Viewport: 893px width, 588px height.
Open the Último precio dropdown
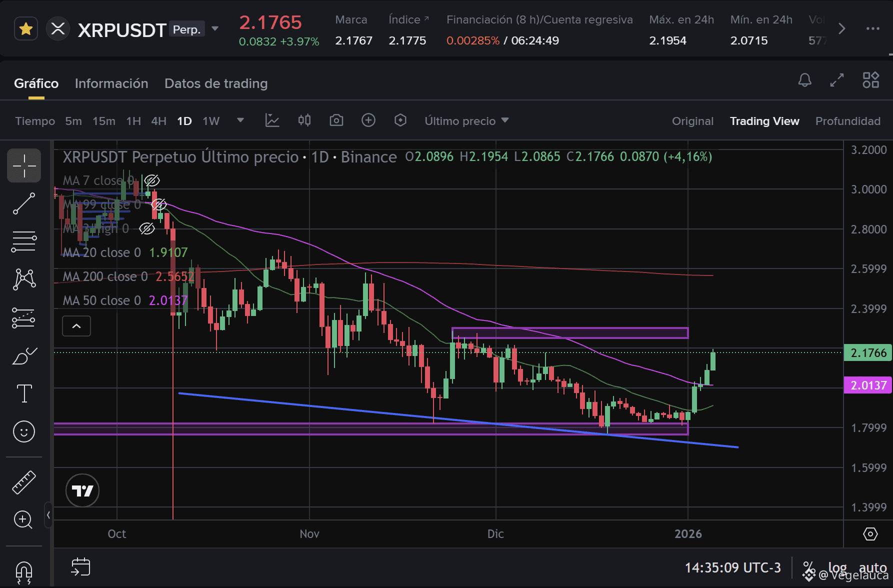466,121
